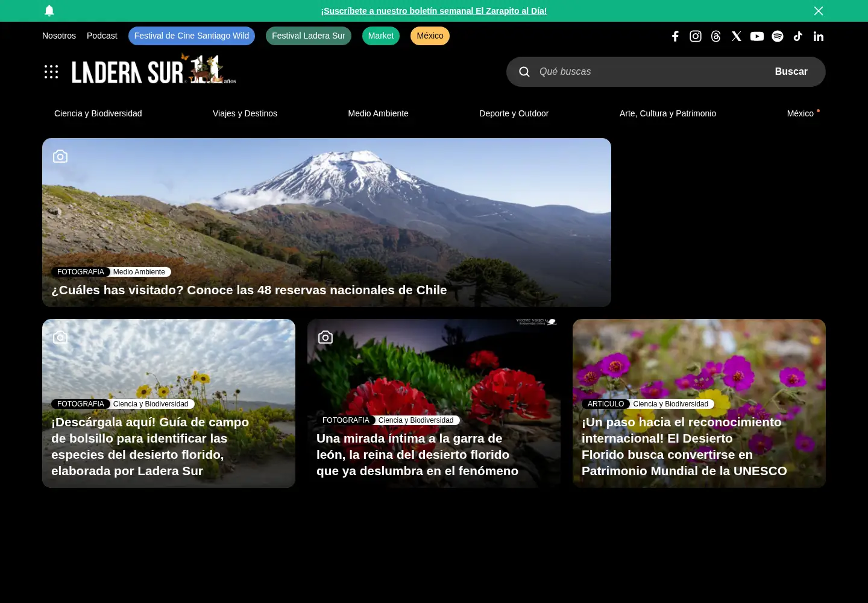Open Patrimonio Mundial de la UNESCO article
This screenshot has height=603, width=868.
click(684, 446)
